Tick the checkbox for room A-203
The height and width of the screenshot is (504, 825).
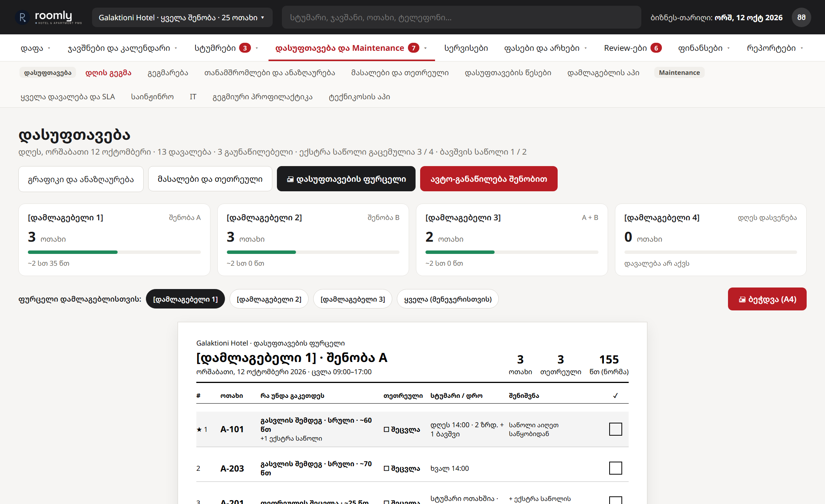(615, 468)
